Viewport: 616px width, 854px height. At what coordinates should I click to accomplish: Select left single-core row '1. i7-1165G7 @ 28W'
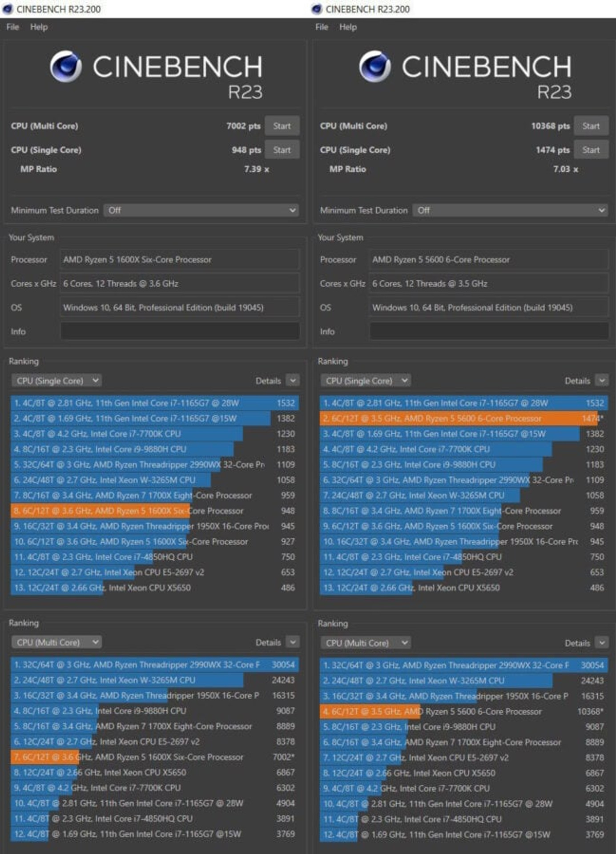(154, 403)
